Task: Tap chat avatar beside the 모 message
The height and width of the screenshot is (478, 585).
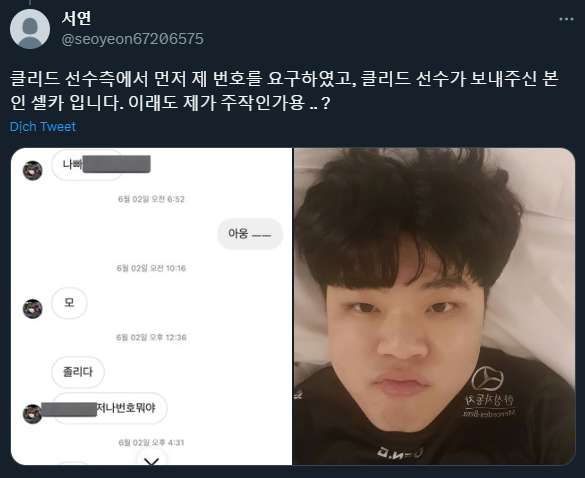Action: pos(32,309)
